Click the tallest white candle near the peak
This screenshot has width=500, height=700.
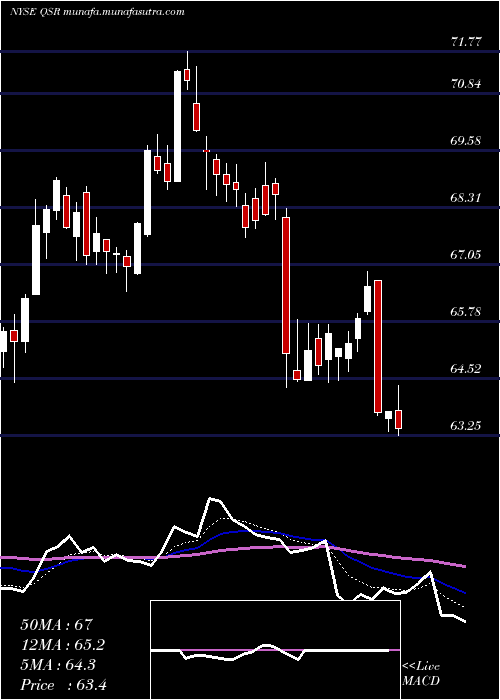(x=178, y=126)
